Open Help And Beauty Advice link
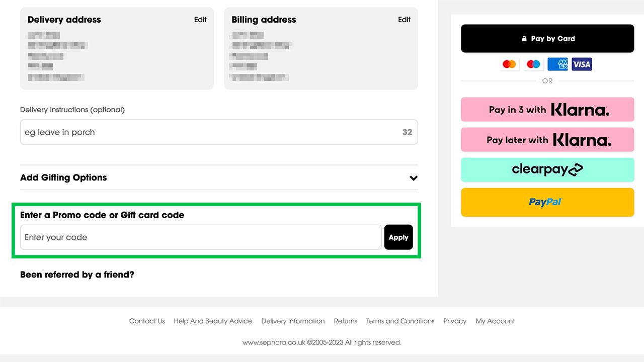The image size is (644, 362). 213,321
